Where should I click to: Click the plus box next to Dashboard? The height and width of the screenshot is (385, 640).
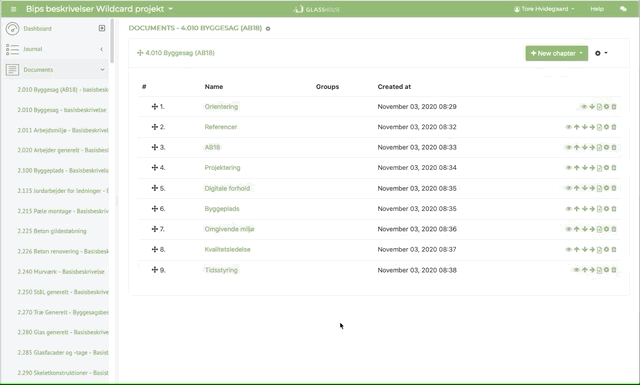[102, 28]
